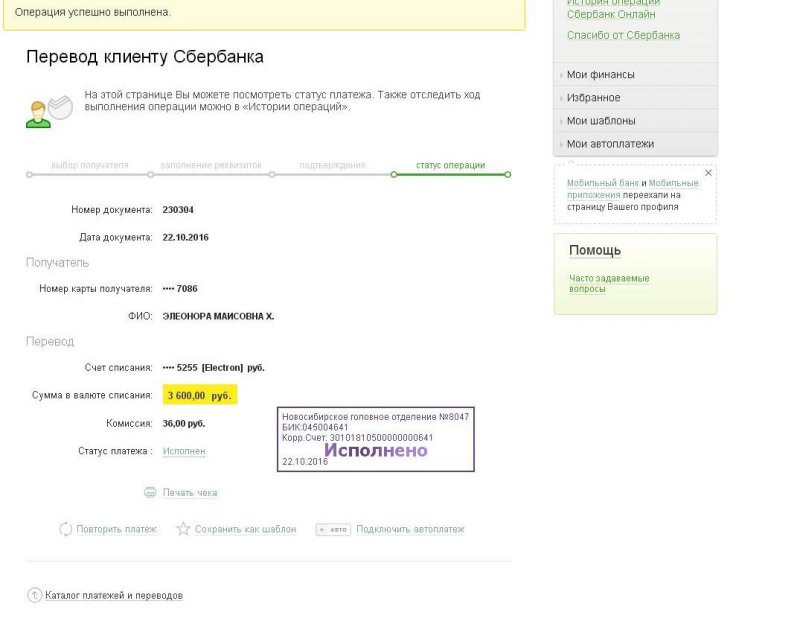
Task: Click the highlighted amount 3 600,00 руб.
Action: coord(199,395)
